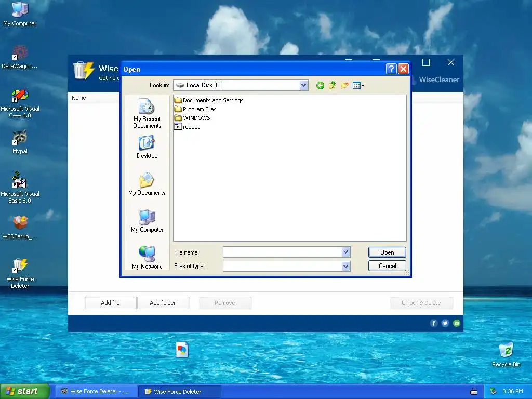Select Wise Force Deleter desktop shortcut
Screen dimensions: 532x399
20,273
